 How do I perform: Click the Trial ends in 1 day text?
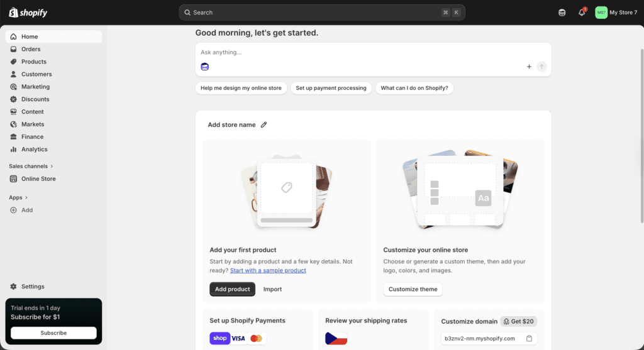(x=35, y=308)
